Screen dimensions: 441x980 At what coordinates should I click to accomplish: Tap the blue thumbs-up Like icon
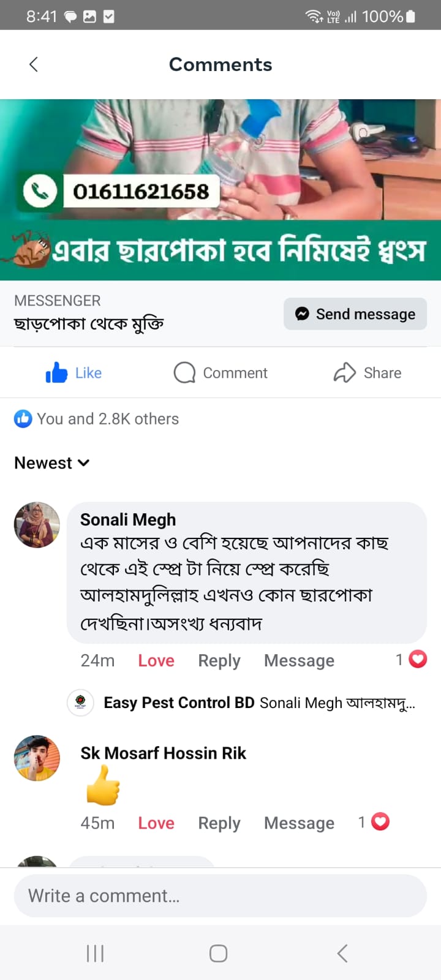[x=57, y=372]
